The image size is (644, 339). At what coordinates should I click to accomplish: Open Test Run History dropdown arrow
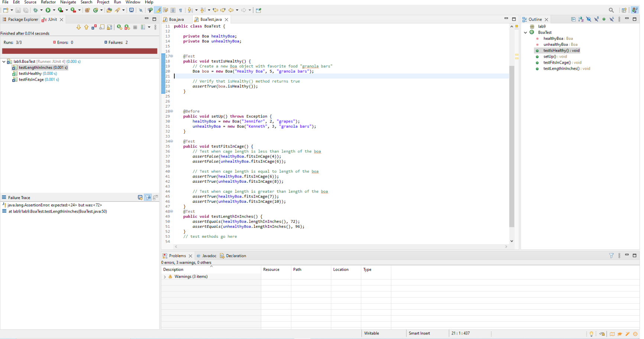click(149, 27)
